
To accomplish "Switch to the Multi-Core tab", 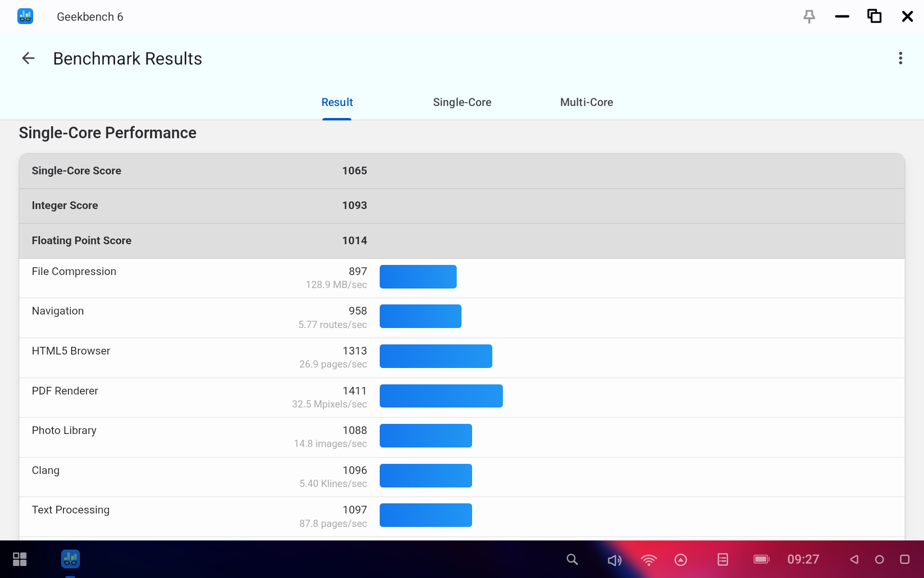I will point(586,102).
